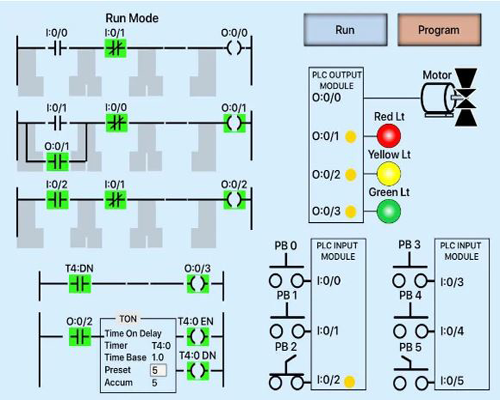Toggle the PB 1 pushbutton

pyautogui.click(x=287, y=321)
